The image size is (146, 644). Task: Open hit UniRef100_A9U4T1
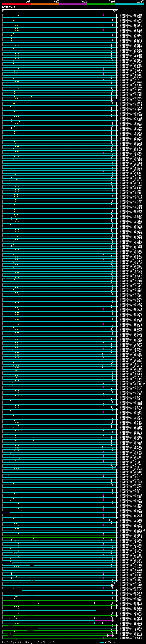pyautogui.click(x=131, y=414)
